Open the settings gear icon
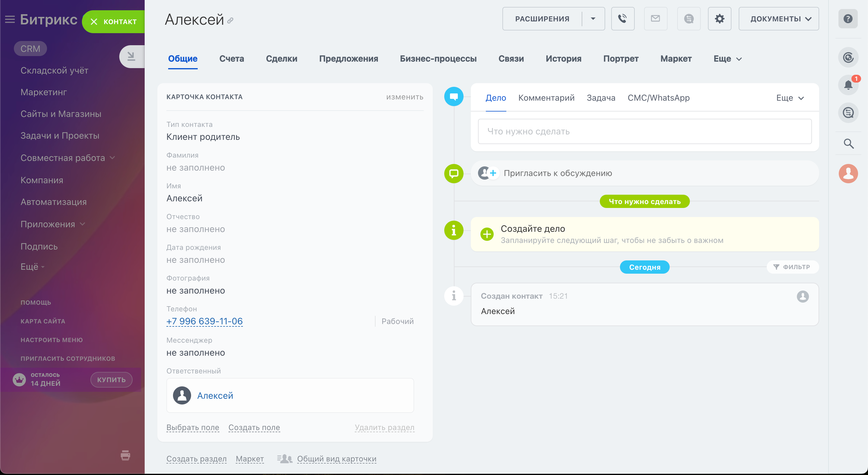 point(719,19)
